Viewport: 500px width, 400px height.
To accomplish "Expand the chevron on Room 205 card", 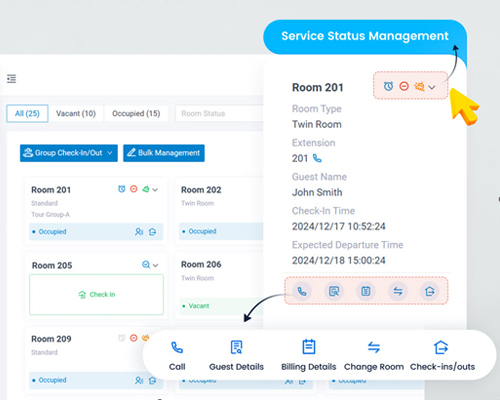I will click(155, 265).
